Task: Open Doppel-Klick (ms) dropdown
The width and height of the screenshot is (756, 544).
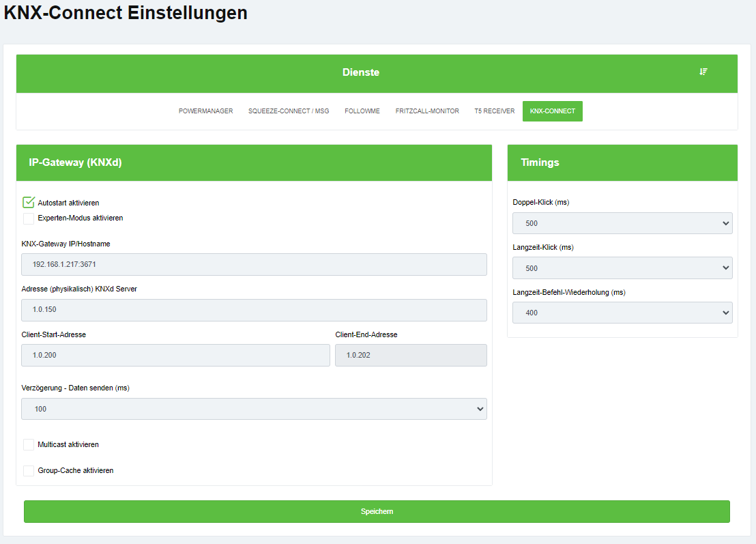Action: (x=622, y=223)
